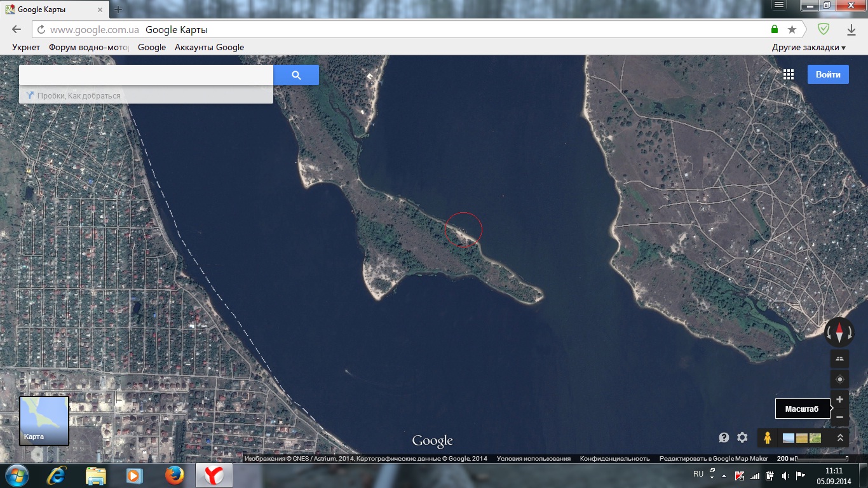This screenshot has height=488, width=868.
Task: Bookmark this page with the star icon
Action: (x=792, y=29)
